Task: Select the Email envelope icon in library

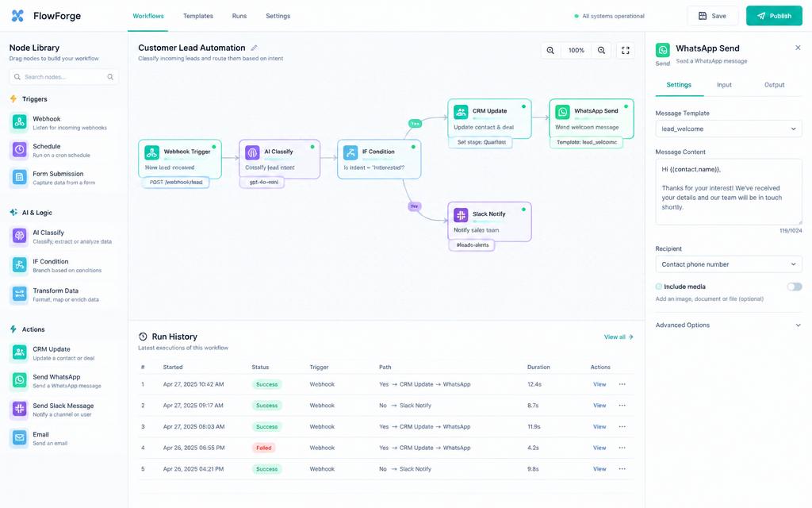Action: pos(20,437)
